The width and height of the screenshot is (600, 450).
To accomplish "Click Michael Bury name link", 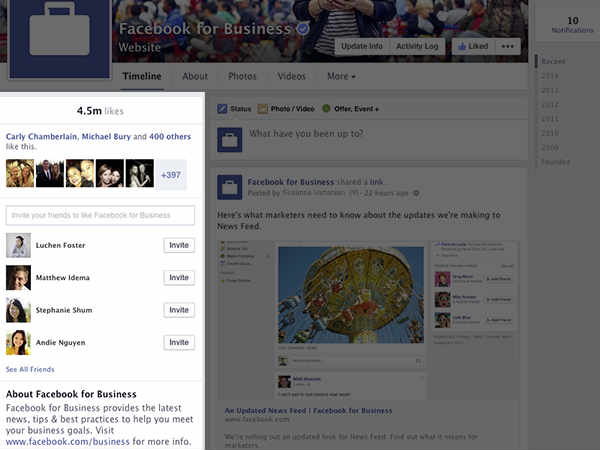I will 106,137.
